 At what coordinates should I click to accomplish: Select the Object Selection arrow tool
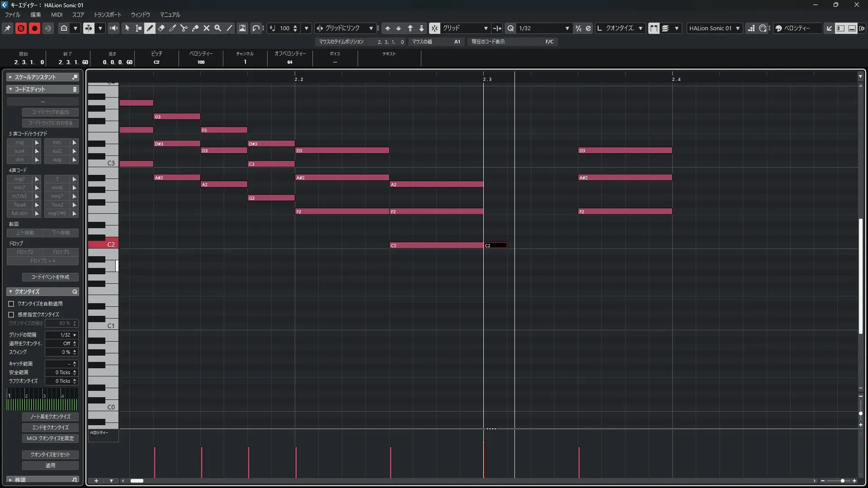(x=127, y=28)
